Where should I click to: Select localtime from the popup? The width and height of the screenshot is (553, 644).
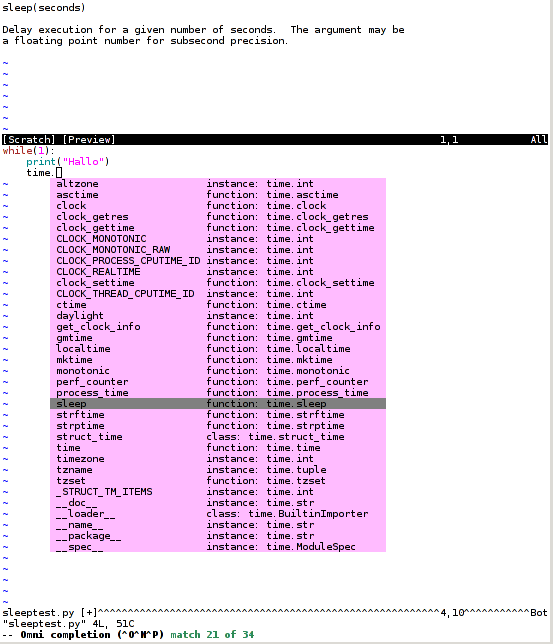pyautogui.click(x=218, y=349)
